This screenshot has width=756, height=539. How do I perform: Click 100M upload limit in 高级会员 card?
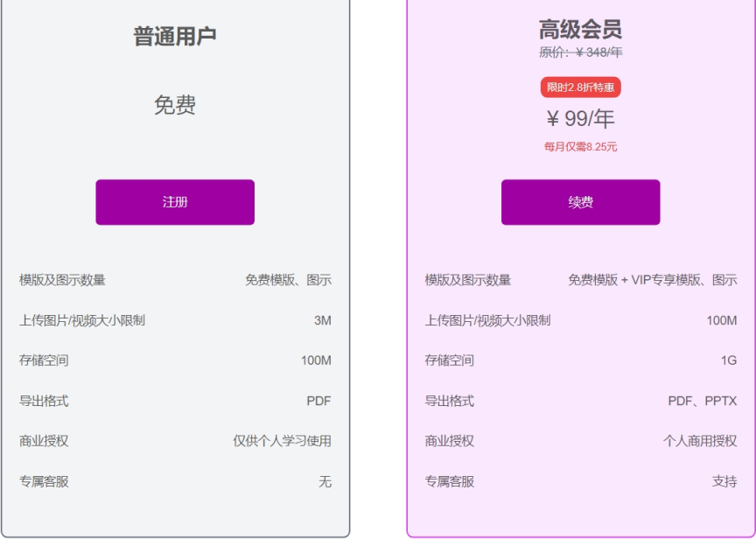coord(721,320)
